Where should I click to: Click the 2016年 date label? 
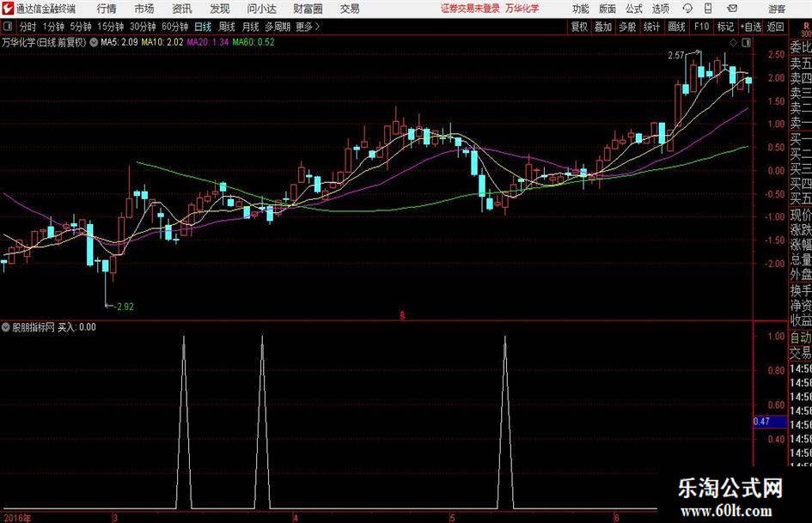[x=17, y=518]
